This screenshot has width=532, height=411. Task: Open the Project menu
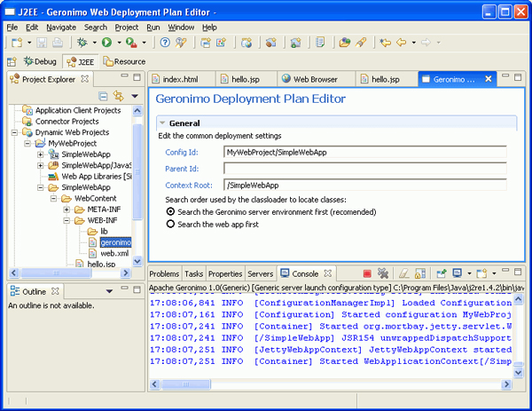[x=127, y=28]
